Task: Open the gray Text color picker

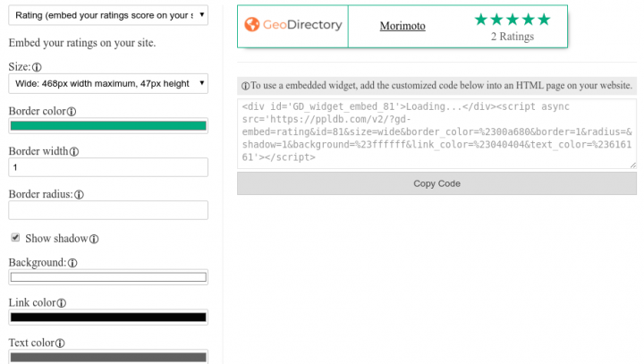Action: coord(108,357)
